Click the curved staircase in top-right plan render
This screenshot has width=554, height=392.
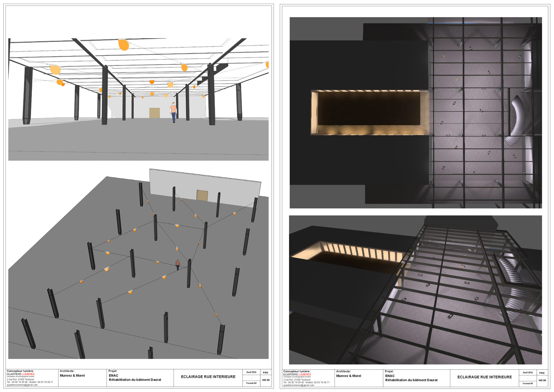click(x=517, y=121)
